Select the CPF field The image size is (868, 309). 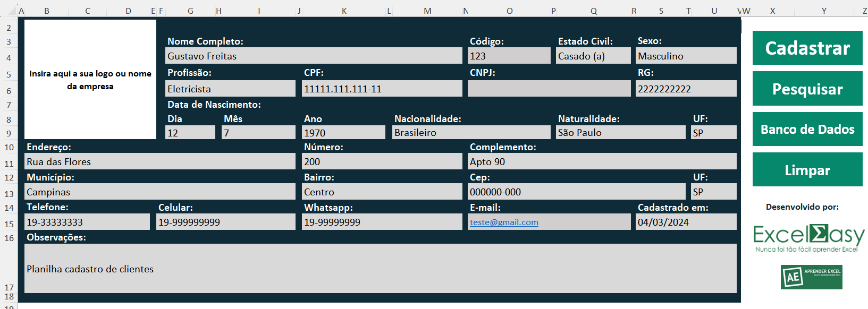pyautogui.click(x=382, y=89)
